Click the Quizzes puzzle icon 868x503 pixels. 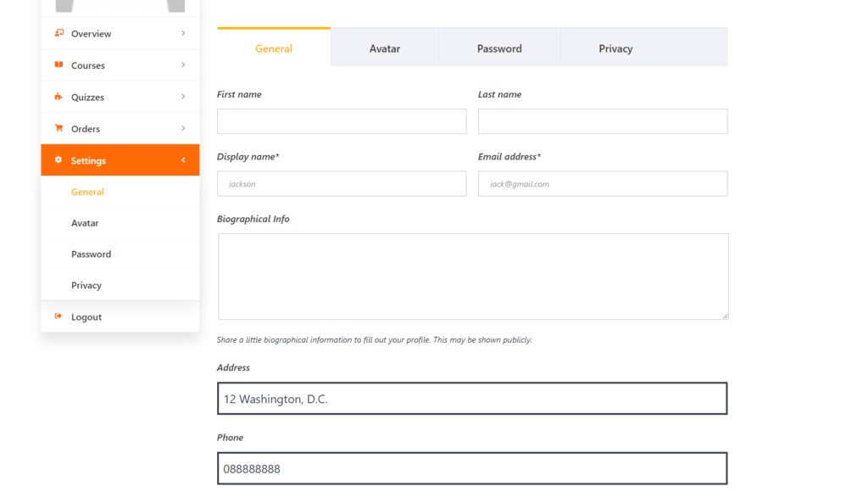click(x=58, y=97)
